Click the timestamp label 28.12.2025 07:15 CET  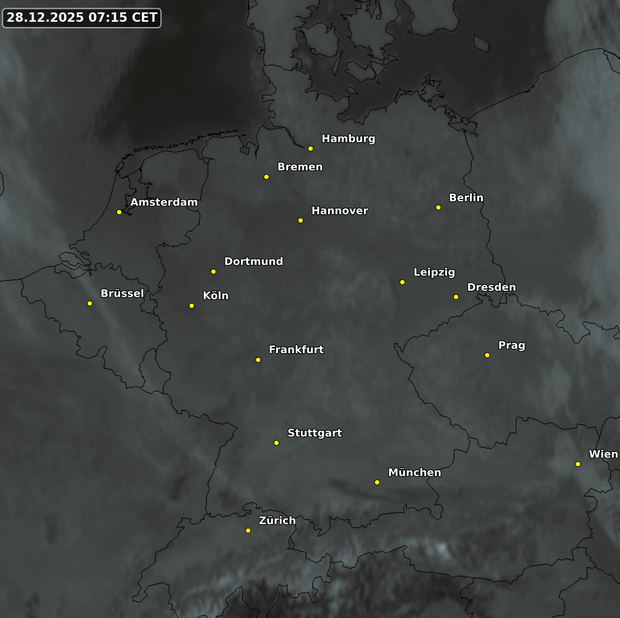click(x=81, y=18)
